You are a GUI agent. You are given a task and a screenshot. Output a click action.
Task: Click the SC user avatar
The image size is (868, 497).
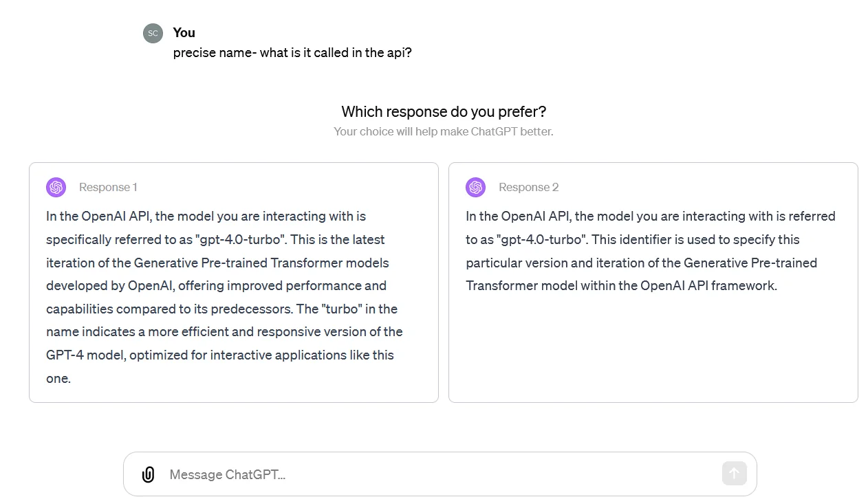point(153,33)
